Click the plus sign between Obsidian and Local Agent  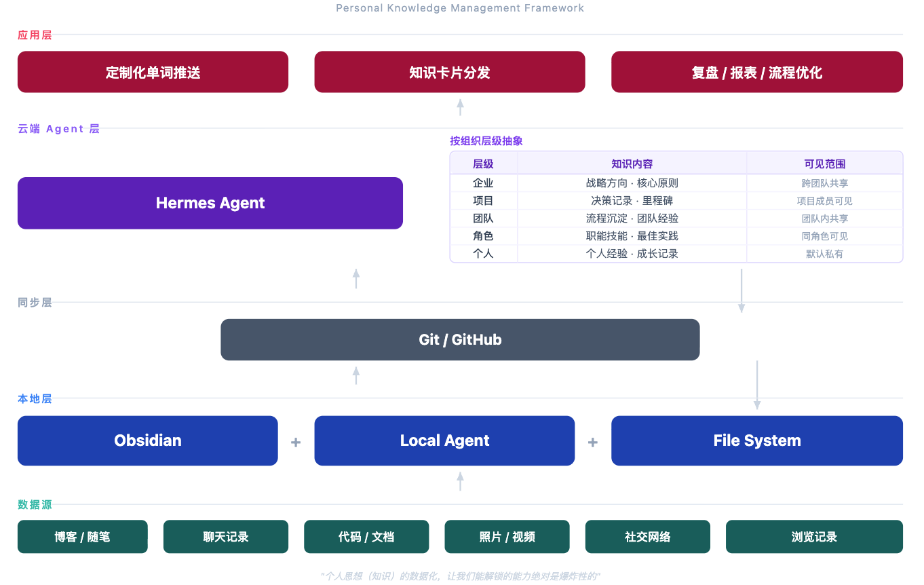coord(296,442)
